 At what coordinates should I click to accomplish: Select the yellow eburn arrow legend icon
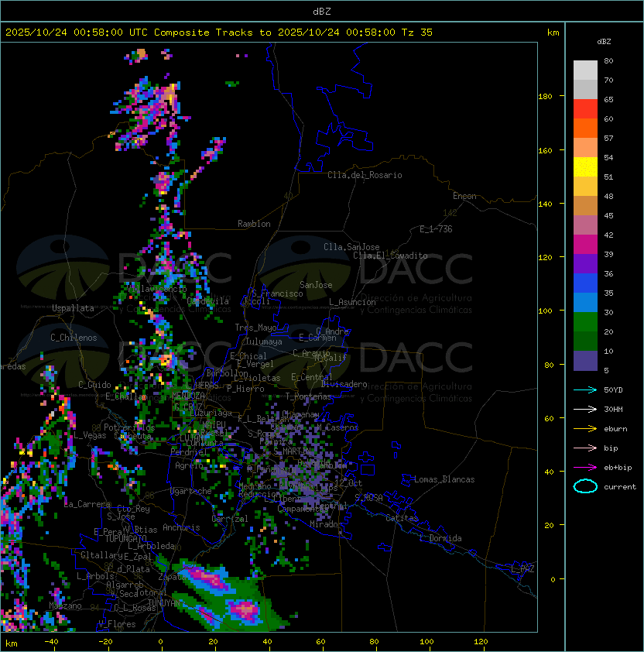click(x=585, y=429)
